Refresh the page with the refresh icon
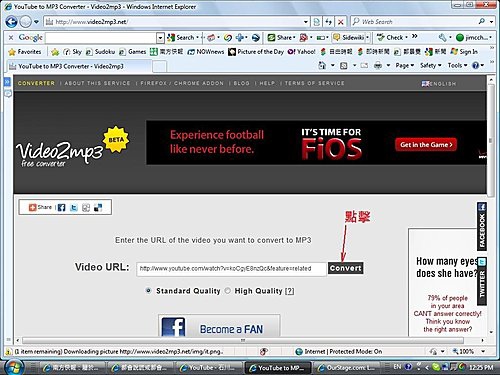 point(329,22)
